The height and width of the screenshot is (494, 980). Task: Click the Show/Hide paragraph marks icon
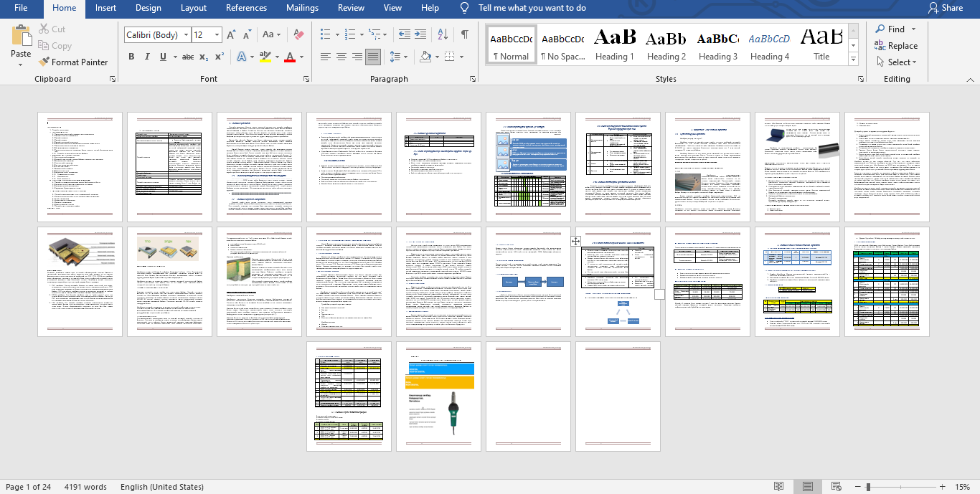(465, 34)
